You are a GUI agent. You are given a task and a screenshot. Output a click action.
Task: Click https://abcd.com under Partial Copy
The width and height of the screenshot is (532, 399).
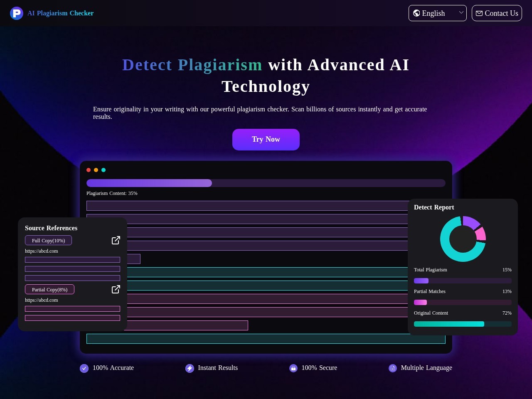42,300
